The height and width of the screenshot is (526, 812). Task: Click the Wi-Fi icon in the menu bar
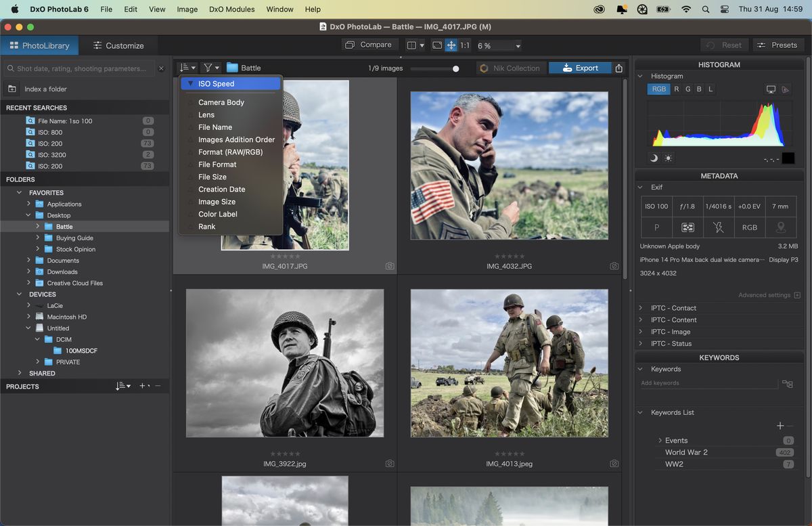(x=686, y=9)
